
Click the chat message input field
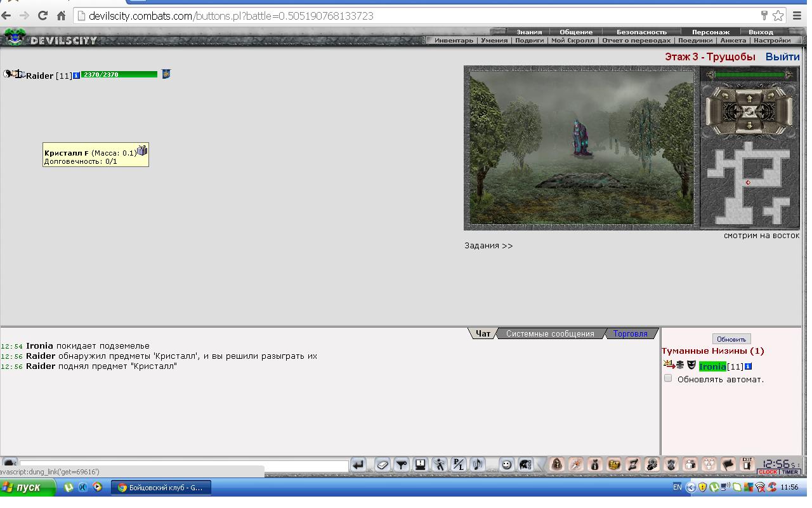(184, 465)
